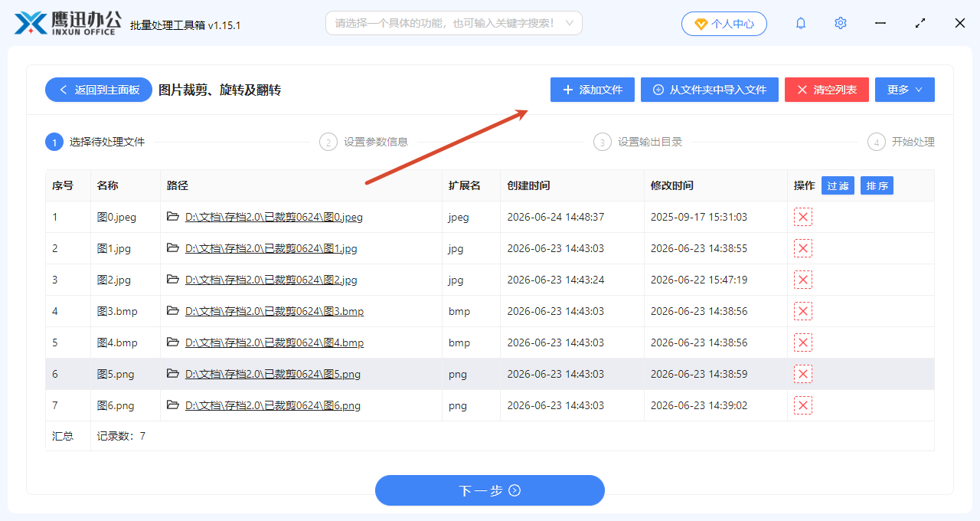Click modified time 2026-06-23 14:39:02
Image resolution: width=980 pixels, height=521 pixels.
(699, 405)
